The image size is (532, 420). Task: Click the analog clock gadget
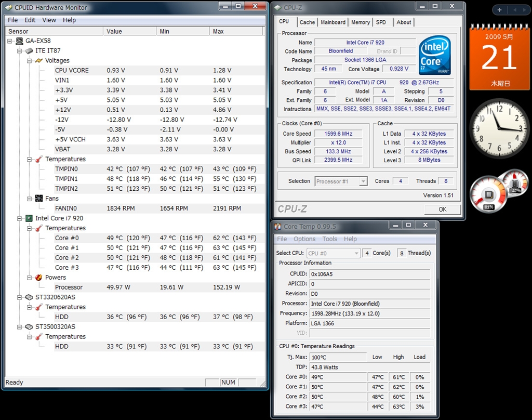coord(499,129)
